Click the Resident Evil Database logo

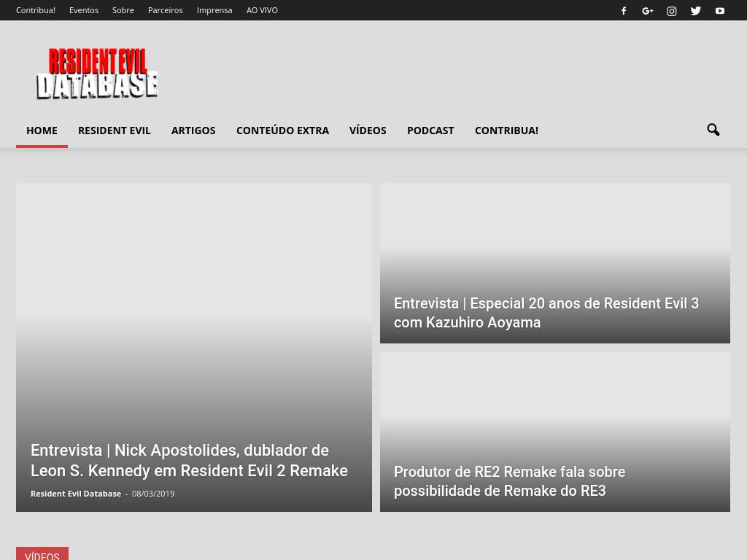pyautogui.click(x=97, y=74)
